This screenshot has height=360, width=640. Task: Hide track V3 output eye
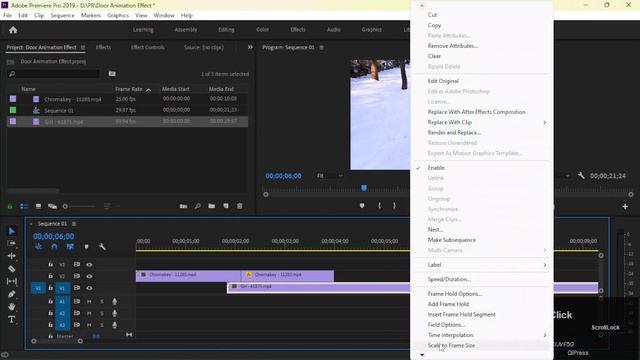pos(89,264)
